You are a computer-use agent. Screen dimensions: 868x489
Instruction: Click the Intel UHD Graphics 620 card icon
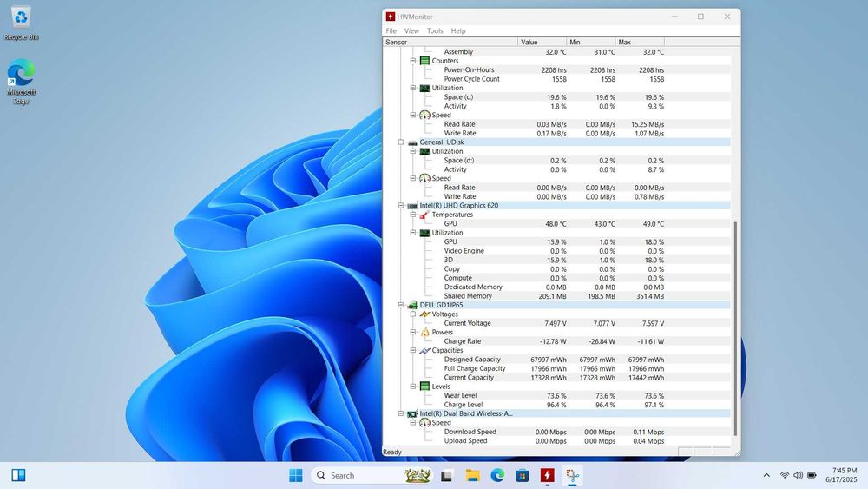coord(412,206)
